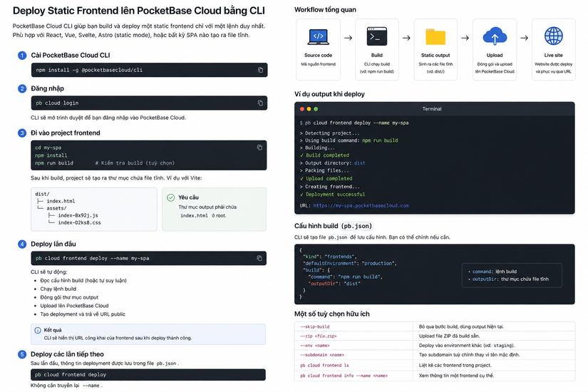Click the Upload cloud icon
Viewport: 588px width, 392px height.
point(495,36)
